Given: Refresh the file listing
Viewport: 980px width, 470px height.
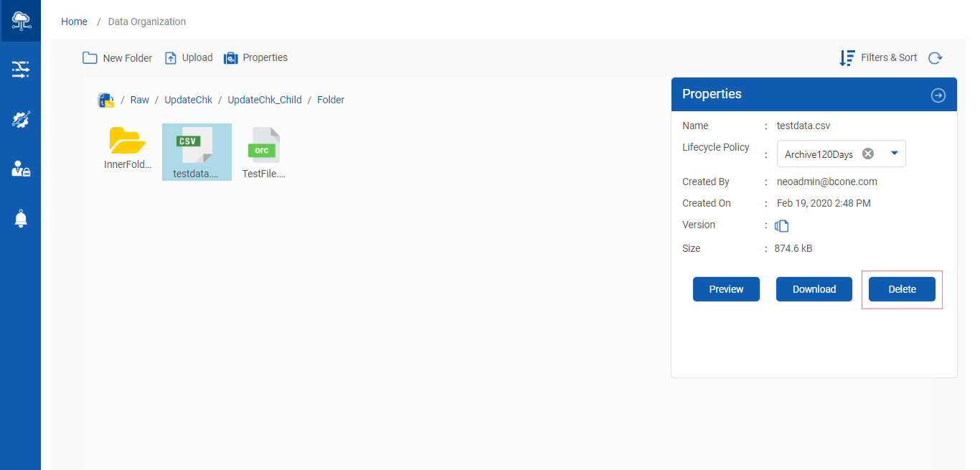Looking at the screenshot, I should tap(935, 58).
